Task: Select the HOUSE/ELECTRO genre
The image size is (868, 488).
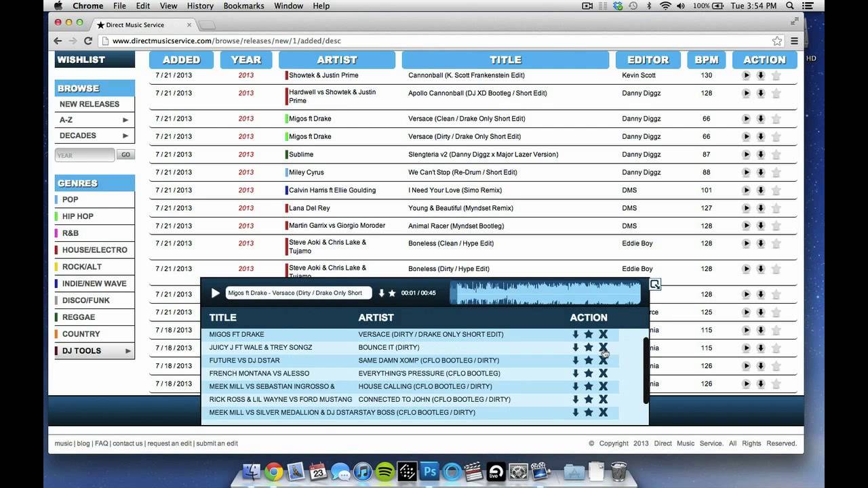Action: point(94,250)
